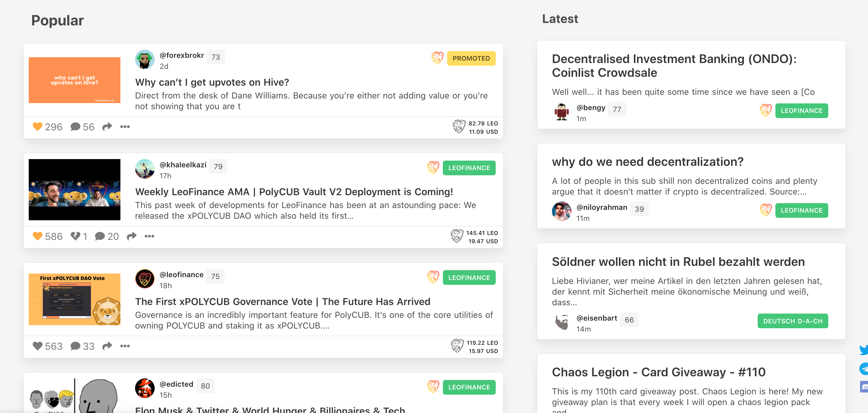The image size is (868, 413).
Task: Open more options for forexbrokr's post
Action: 125,127
